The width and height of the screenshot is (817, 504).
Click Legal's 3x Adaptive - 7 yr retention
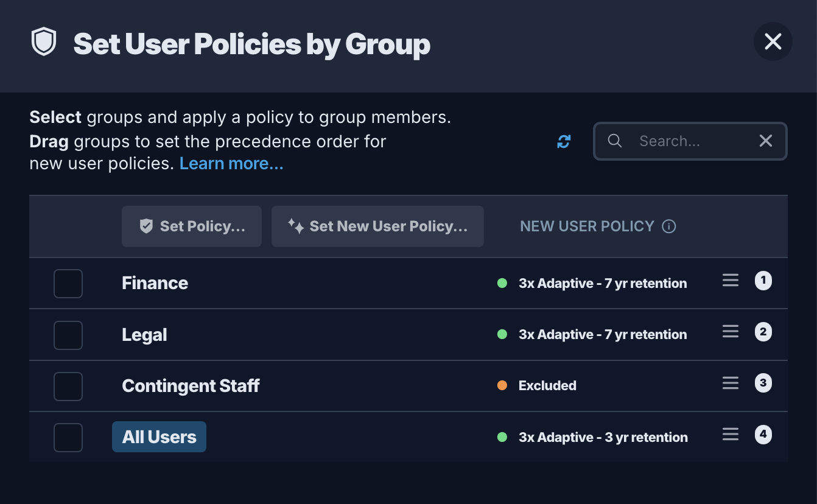point(603,334)
